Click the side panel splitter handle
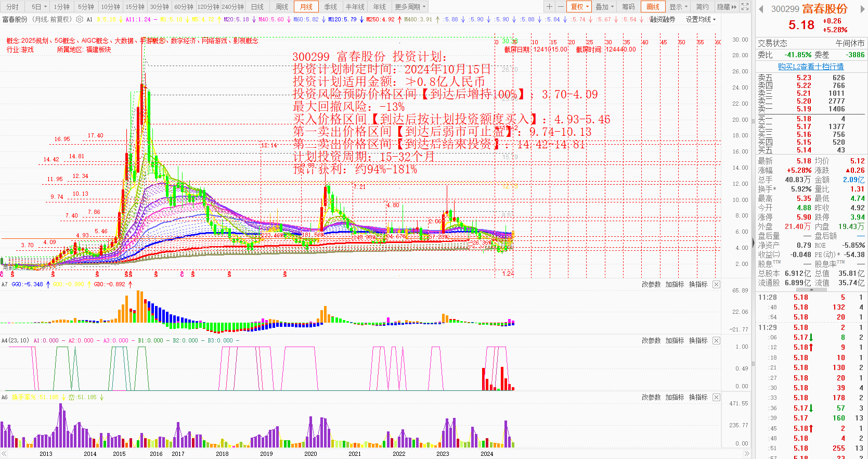868x459 pixels. tap(753, 243)
